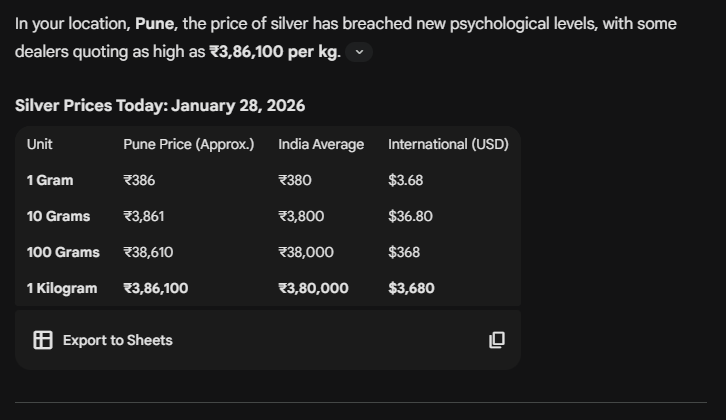Click the bold "Pune" location text
The width and height of the screenshot is (726, 420).
[x=154, y=23]
